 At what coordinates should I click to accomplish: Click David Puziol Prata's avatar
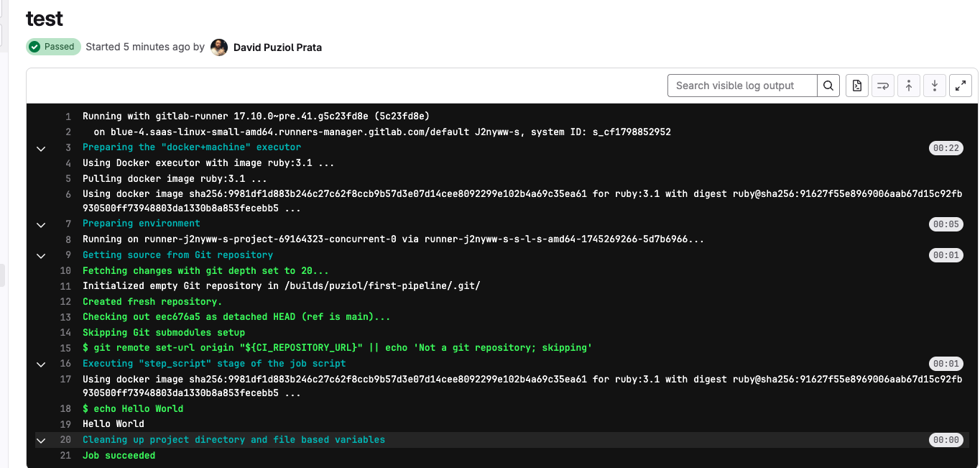(x=219, y=47)
